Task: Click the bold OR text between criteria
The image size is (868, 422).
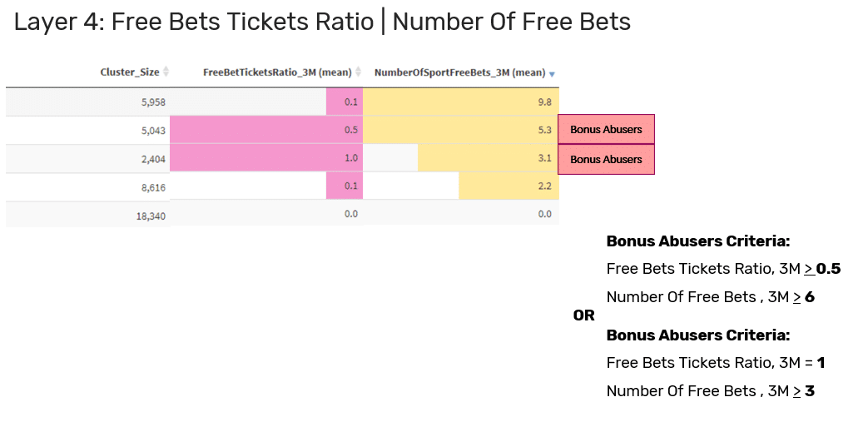Action: (x=584, y=315)
